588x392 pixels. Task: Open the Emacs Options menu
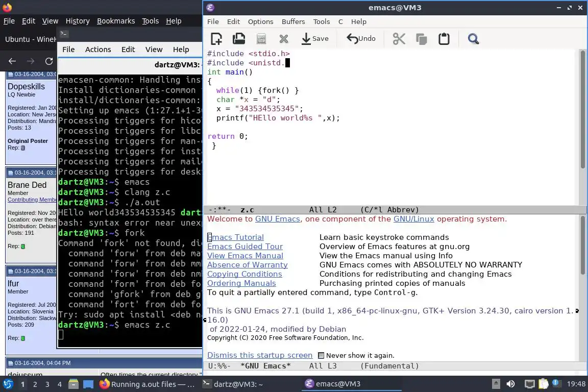261,22
